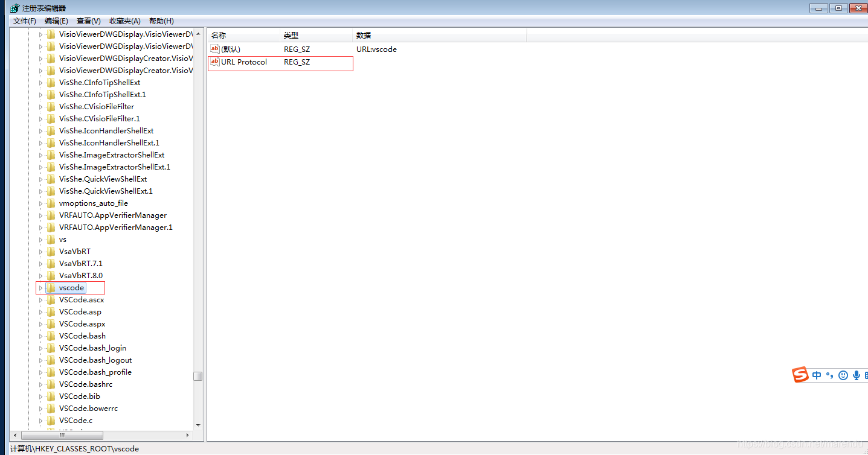Open the 收藏夹(A) menu
Image resolution: width=868 pixels, height=455 pixels.
[x=124, y=21]
